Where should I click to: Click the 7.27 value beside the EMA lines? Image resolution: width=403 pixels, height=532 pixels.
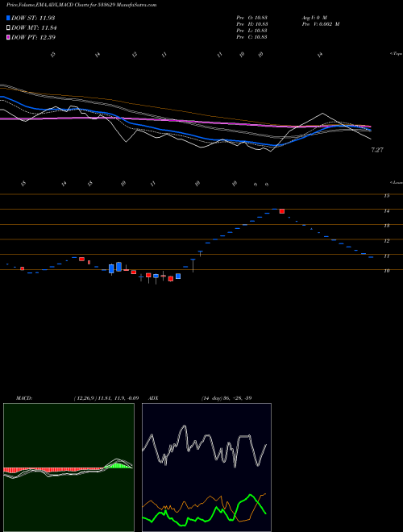pyautogui.click(x=377, y=150)
